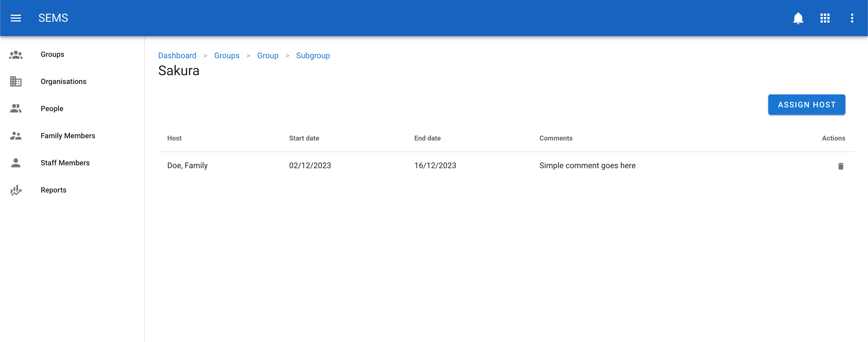Click the Group breadcrumb link
Image resolution: width=868 pixels, height=342 pixels.
click(268, 56)
